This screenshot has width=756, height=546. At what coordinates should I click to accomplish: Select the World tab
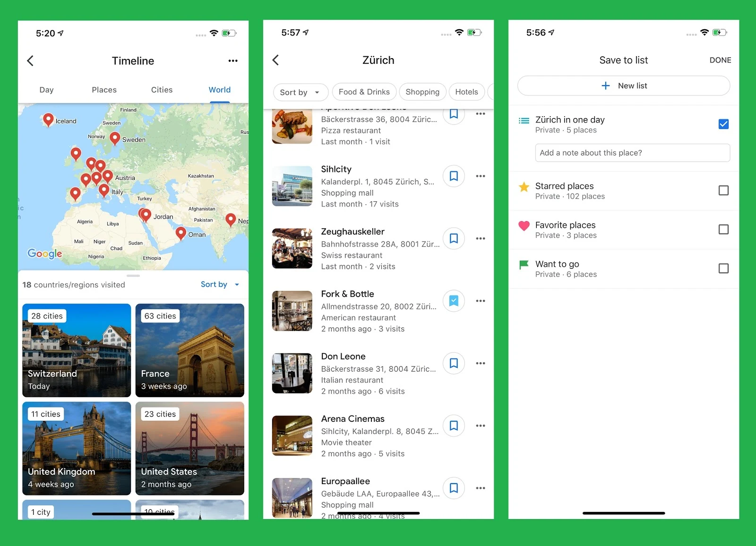pyautogui.click(x=220, y=90)
